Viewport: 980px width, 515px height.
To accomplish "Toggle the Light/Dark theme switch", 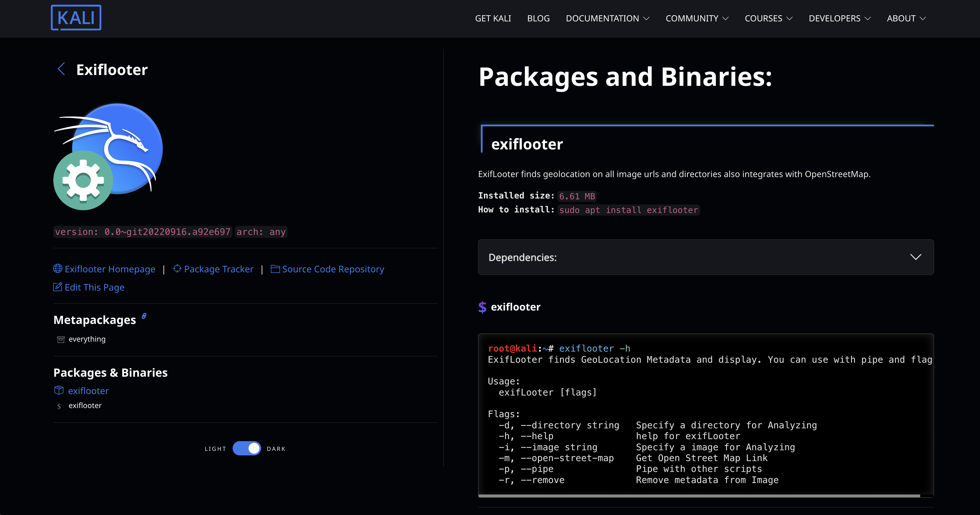I will click(x=247, y=448).
